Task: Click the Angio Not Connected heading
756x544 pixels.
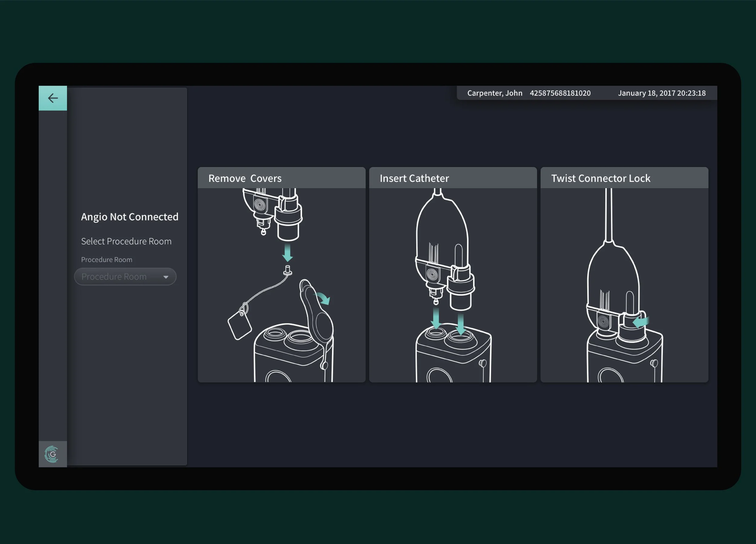Action: [130, 217]
